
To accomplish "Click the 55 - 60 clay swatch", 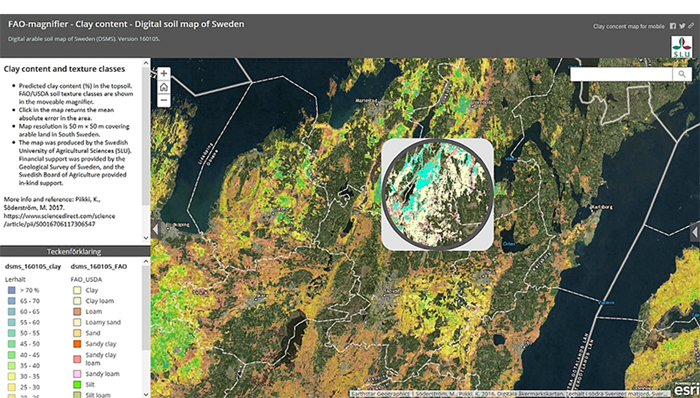I will point(12,322).
